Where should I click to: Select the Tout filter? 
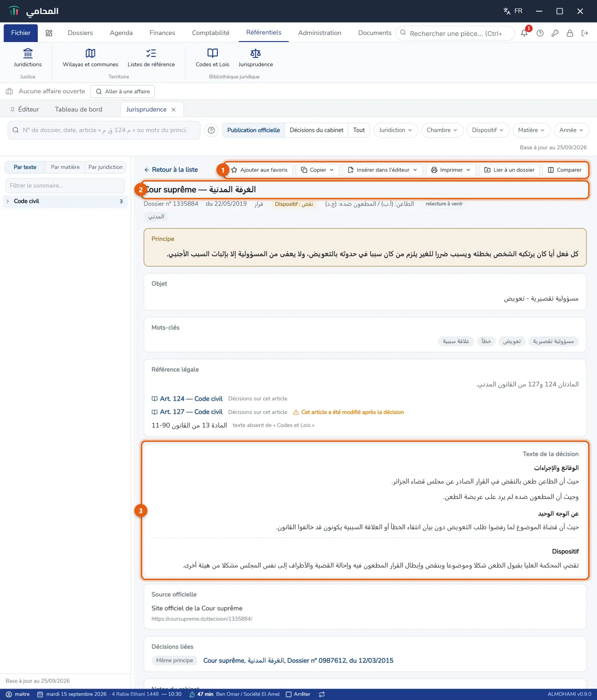359,130
